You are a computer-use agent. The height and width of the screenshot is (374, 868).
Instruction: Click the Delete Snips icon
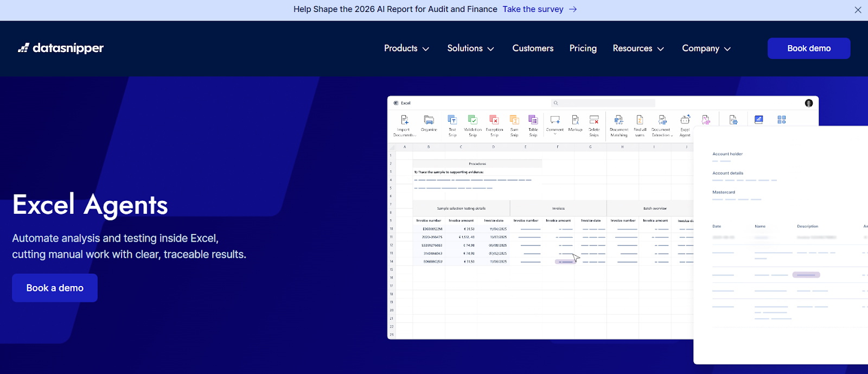594,119
